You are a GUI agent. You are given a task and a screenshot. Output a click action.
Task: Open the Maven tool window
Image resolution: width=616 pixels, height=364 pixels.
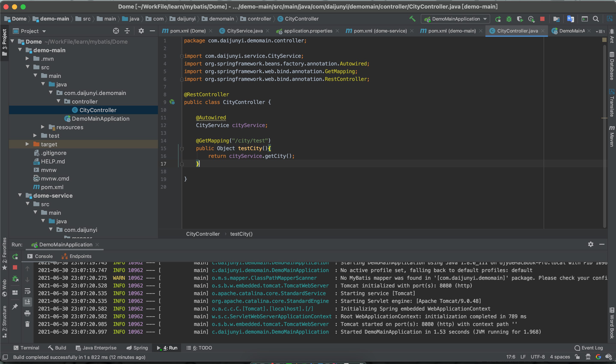612,136
